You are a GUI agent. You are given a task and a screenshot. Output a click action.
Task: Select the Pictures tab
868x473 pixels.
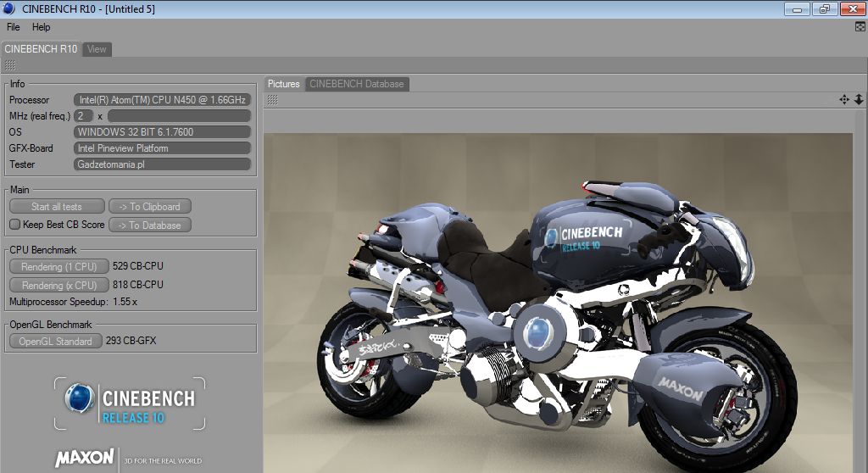(x=283, y=84)
